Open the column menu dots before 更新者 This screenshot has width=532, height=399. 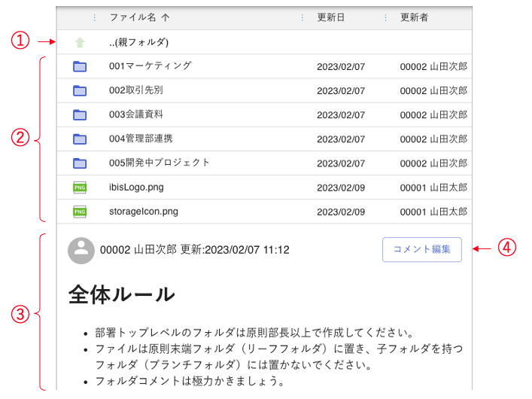pos(385,17)
